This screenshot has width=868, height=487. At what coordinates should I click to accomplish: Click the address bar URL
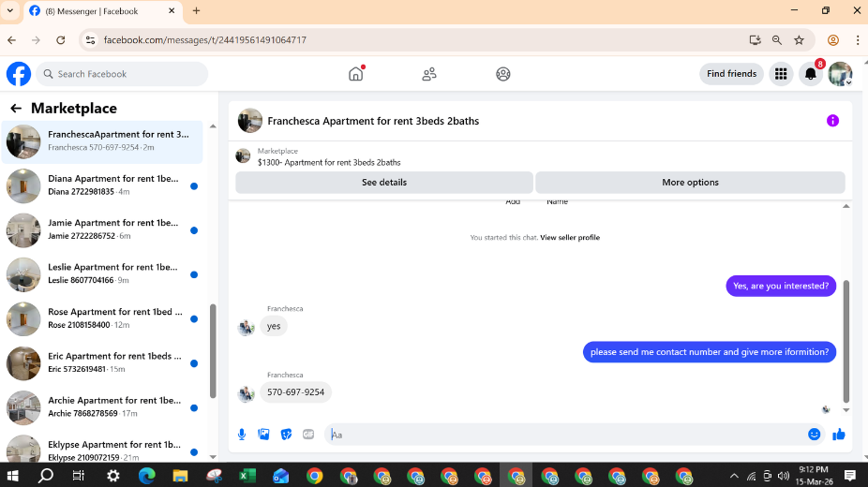[205, 39]
